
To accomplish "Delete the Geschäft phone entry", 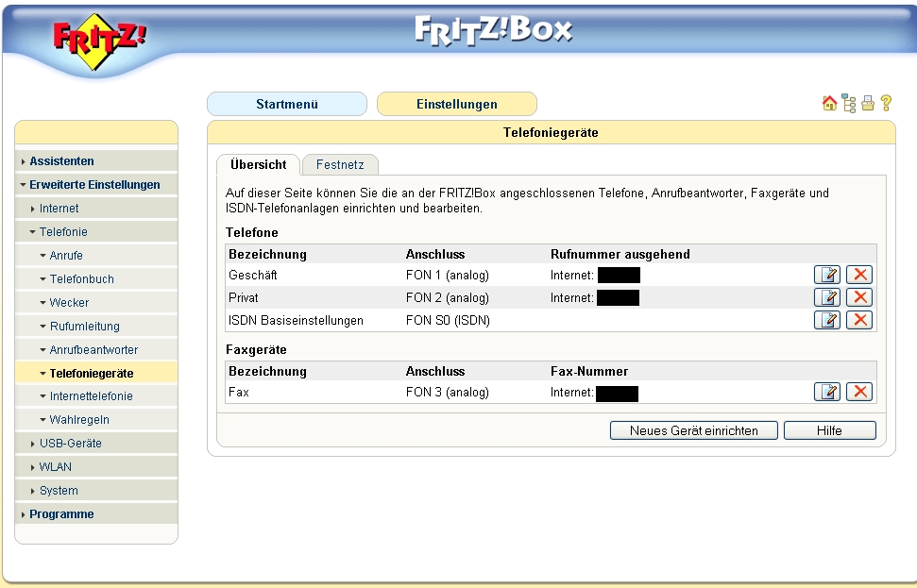I will click(859, 275).
